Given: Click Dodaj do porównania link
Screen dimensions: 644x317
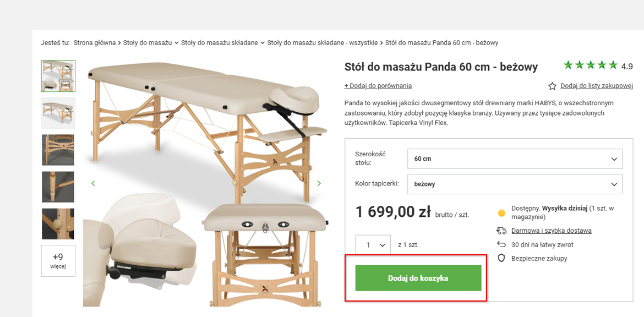Looking at the screenshot, I should click(x=378, y=86).
